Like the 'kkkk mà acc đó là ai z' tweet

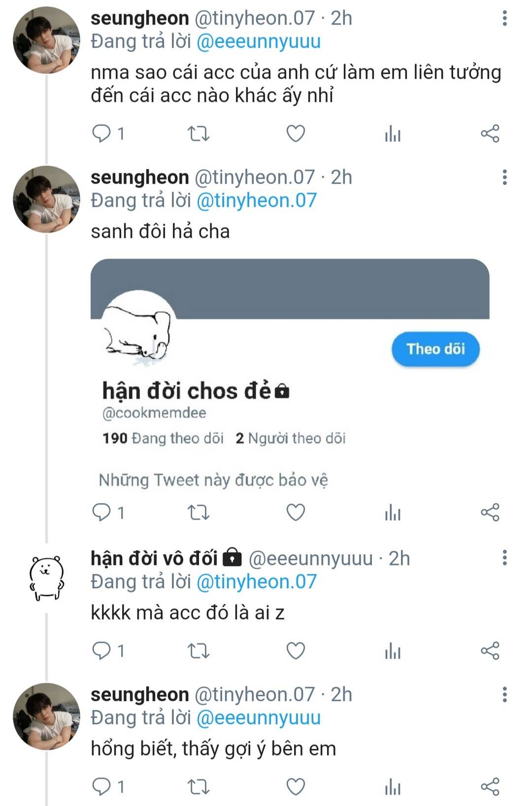click(x=296, y=651)
